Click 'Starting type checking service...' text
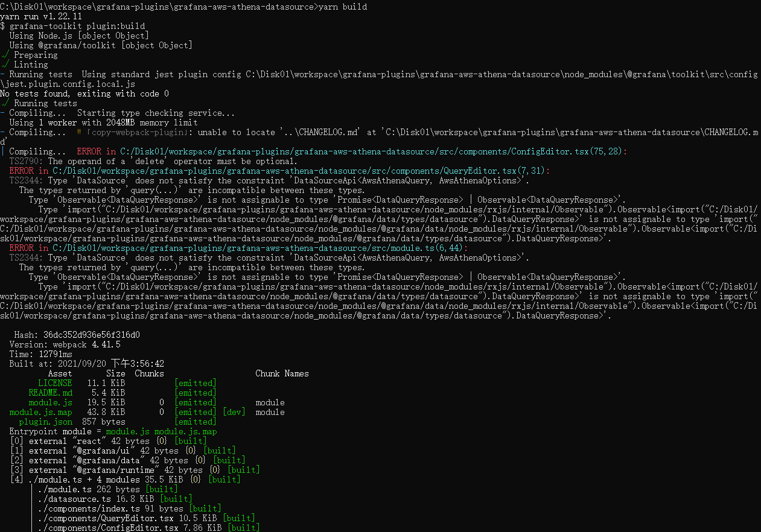 pyautogui.click(x=156, y=113)
